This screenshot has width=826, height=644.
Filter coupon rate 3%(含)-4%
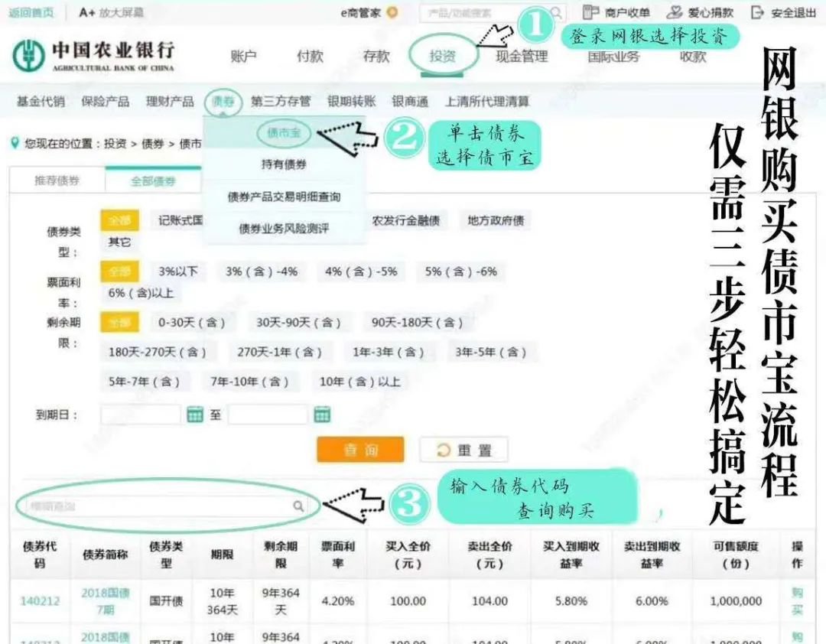[262, 272]
